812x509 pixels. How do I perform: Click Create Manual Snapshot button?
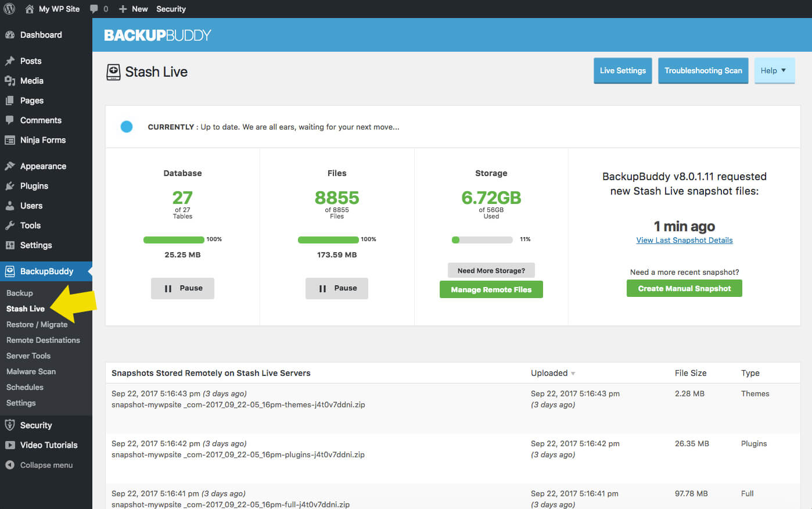(x=684, y=288)
